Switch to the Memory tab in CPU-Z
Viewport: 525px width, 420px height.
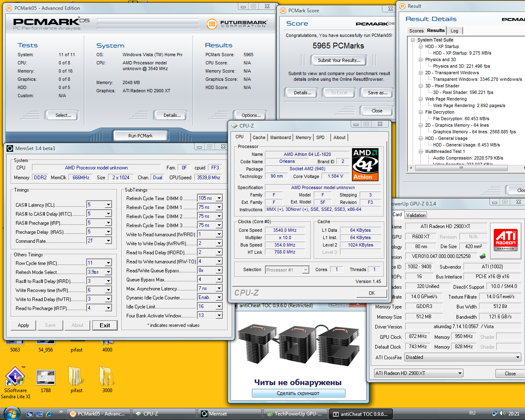click(304, 137)
